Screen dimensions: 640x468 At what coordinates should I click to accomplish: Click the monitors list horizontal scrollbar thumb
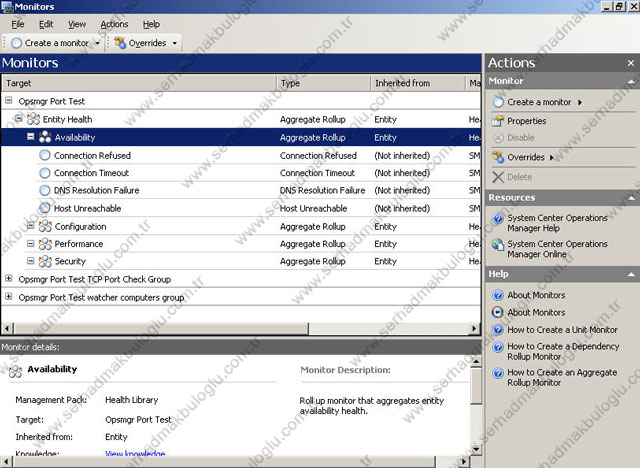point(161,328)
